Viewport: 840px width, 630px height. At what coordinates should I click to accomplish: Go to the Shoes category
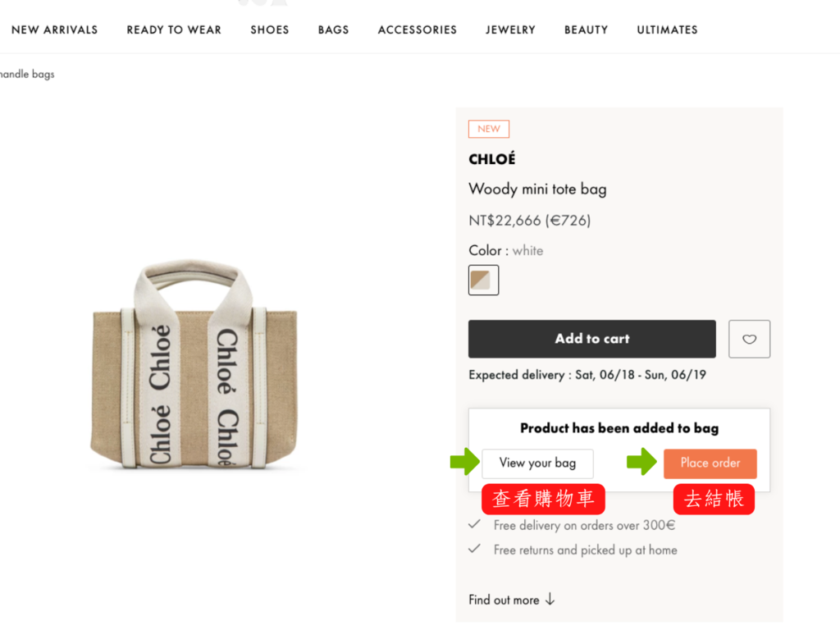pos(270,30)
